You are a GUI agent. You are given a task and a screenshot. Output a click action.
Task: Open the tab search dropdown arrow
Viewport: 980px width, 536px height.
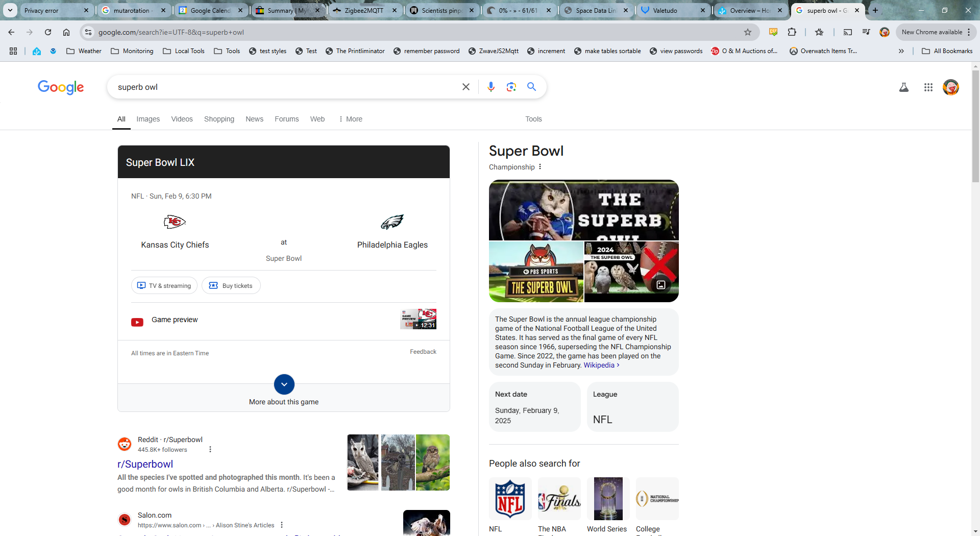click(x=10, y=10)
